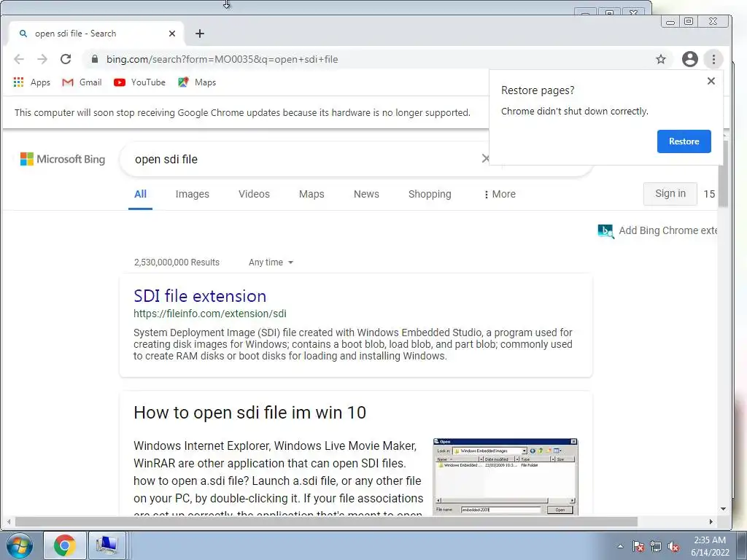747x560 pixels.
Task: Click the Microsoft Bing logo
Action: [x=63, y=159]
